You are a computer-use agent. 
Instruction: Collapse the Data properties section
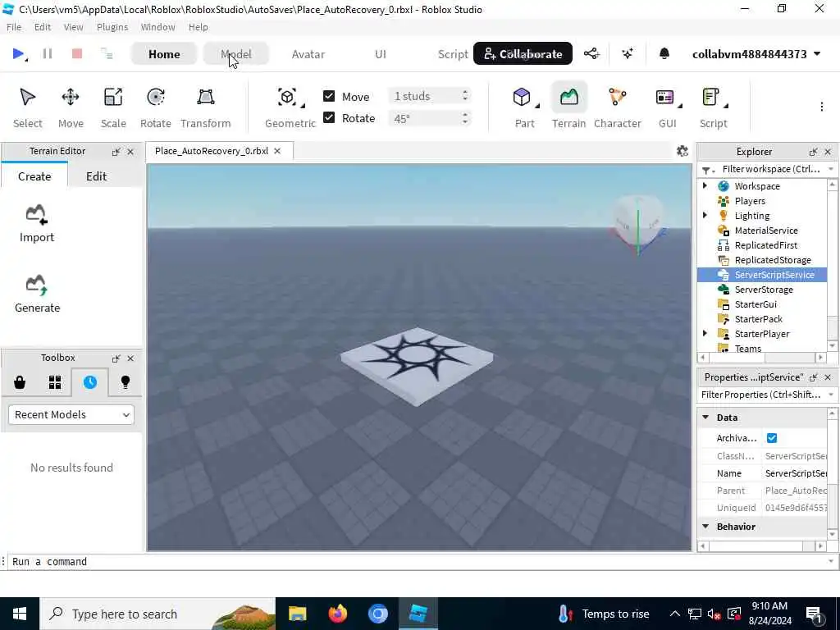coord(705,418)
